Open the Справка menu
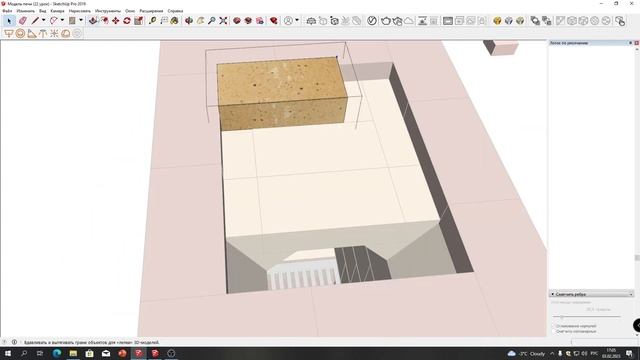The height and width of the screenshot is (360, 640). point(175,11)
